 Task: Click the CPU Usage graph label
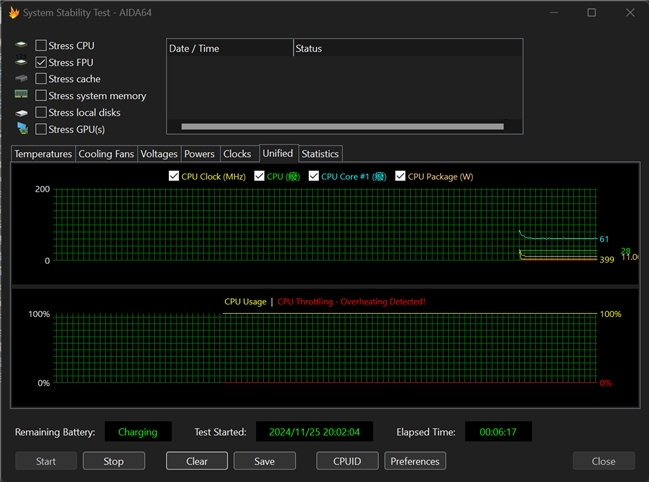(x=245, y=302)
